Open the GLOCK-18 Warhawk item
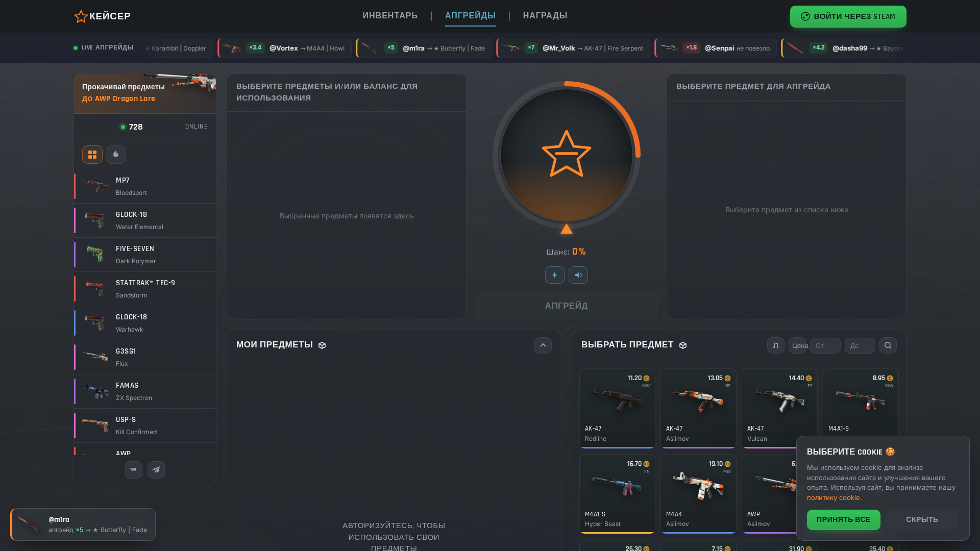Screen dimensions: 980x551 145,323
